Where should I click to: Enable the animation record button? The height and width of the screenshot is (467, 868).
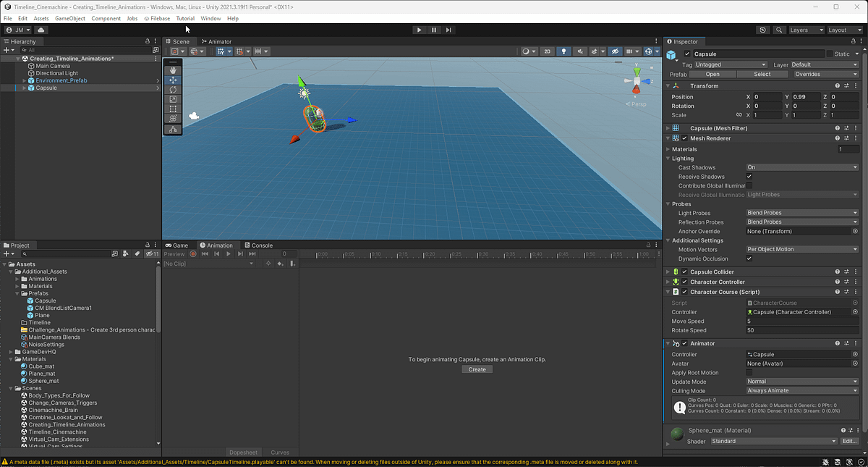point(193,254)
